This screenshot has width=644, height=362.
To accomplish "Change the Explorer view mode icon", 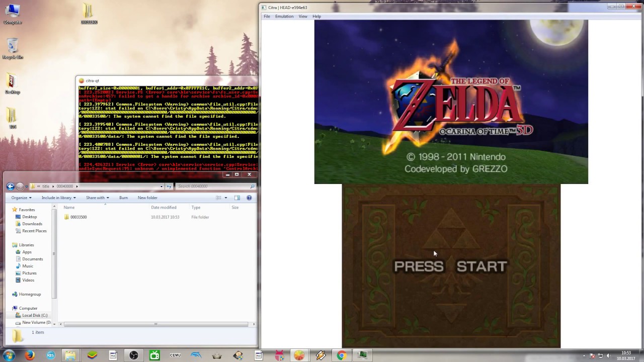I will click(x=218, y=198).
